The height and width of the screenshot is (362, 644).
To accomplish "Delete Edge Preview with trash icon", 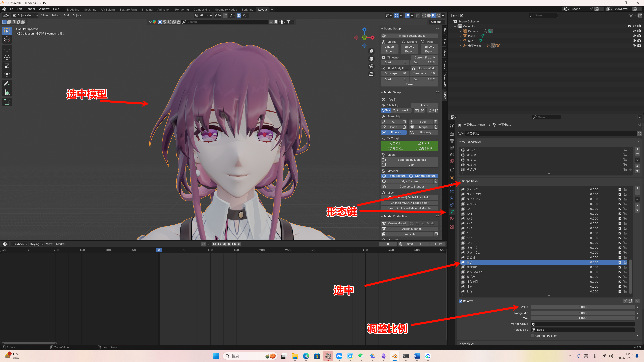I will point(436,181).
